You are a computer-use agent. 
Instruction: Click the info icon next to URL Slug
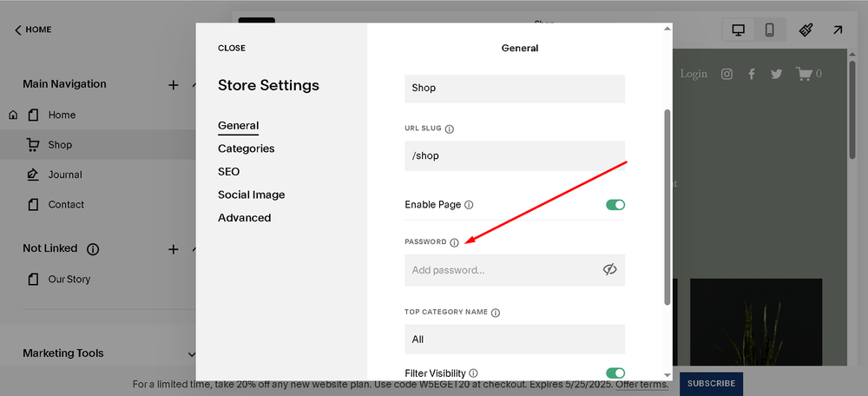click(x=450, y=129)
